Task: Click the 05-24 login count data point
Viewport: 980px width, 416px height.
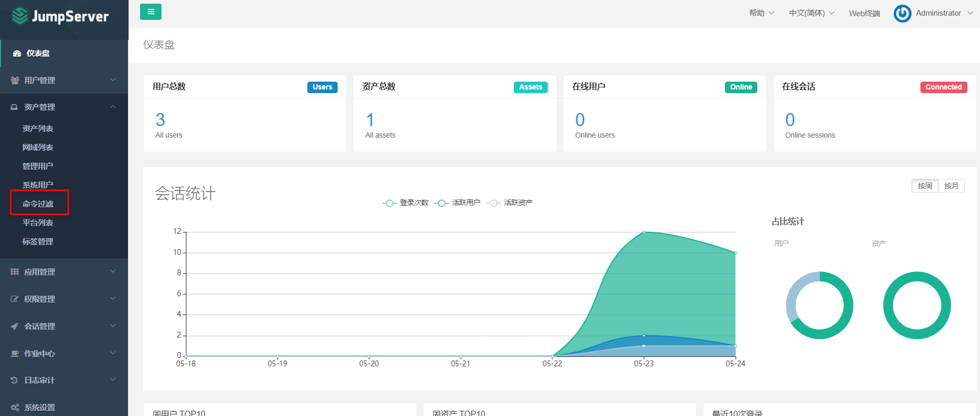Action: click(x=735, y=253)
